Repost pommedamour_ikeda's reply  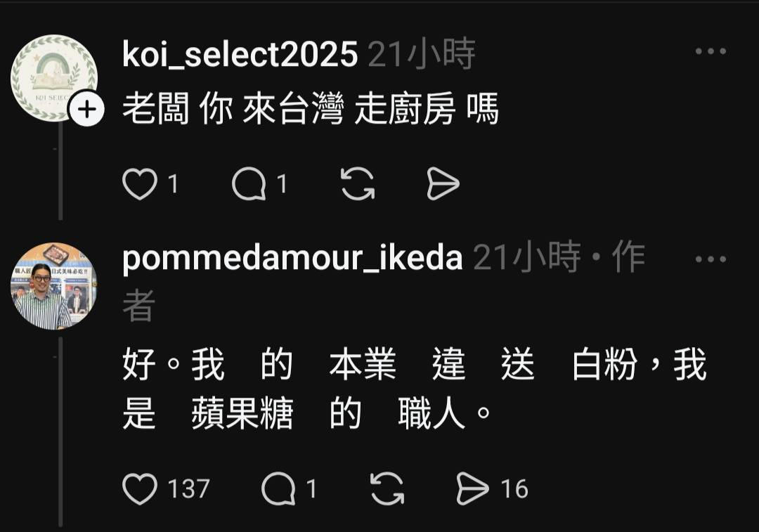387,489
